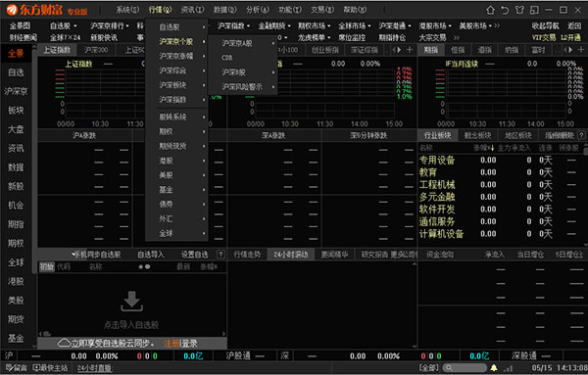Select 沪深风险警示 in the submenu
Viewport: 588px width, 375px height.
[x=243, y=87]
